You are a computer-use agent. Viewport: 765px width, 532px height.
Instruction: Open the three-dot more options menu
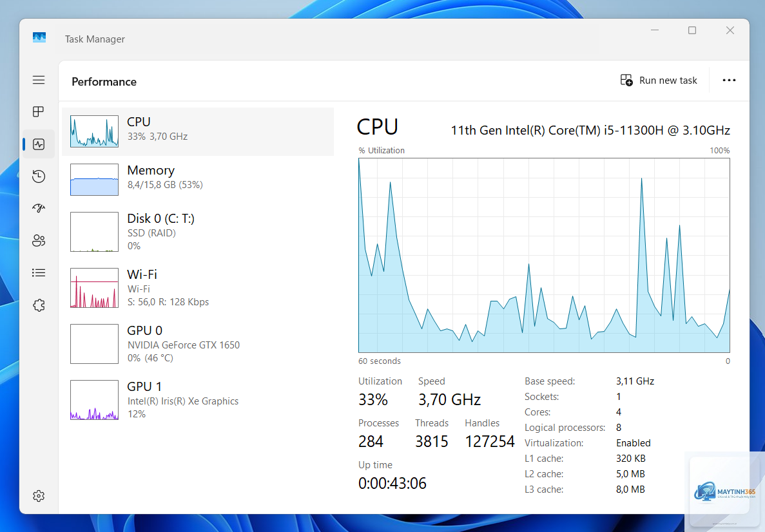click(x=729, y=81)
